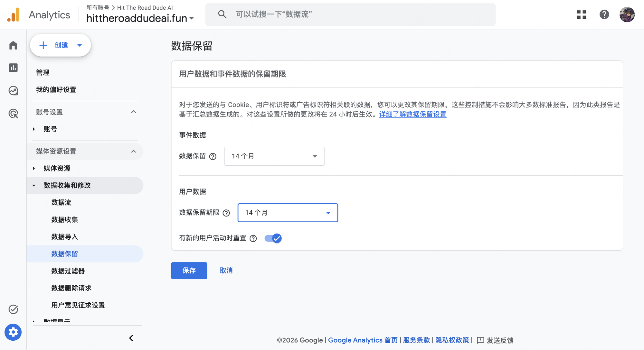This screenshot has height=350, width=644.
Task: Expand the 账号 tree item
Action: 34,129
